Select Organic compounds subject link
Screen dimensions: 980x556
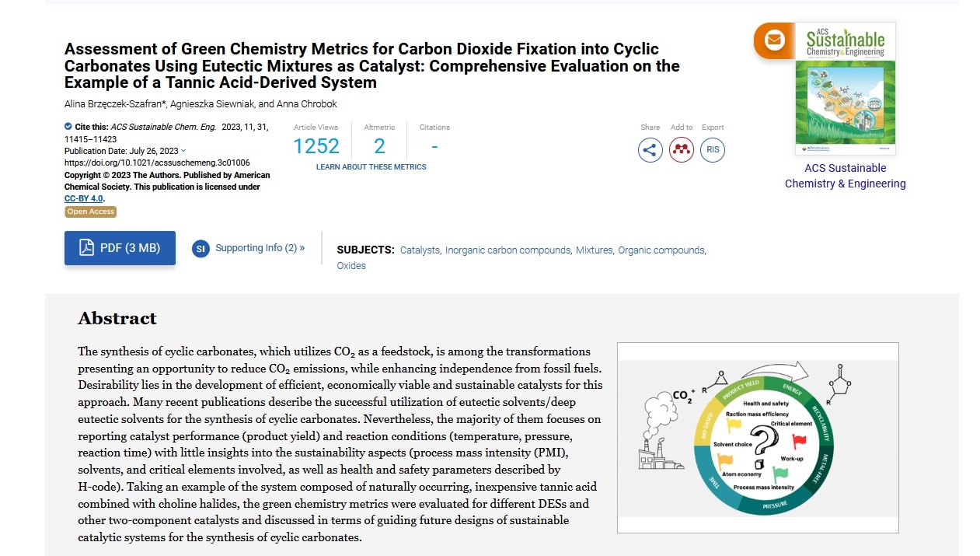(x=661, y=250)
